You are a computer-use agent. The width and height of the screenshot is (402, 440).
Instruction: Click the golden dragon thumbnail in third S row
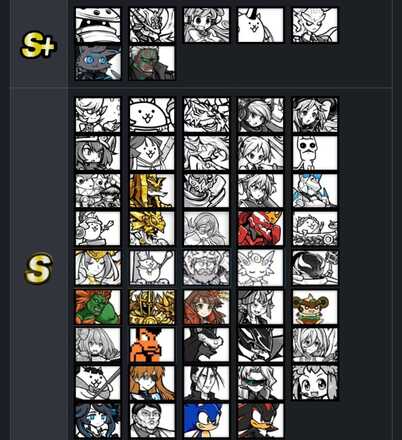point(152,191)
